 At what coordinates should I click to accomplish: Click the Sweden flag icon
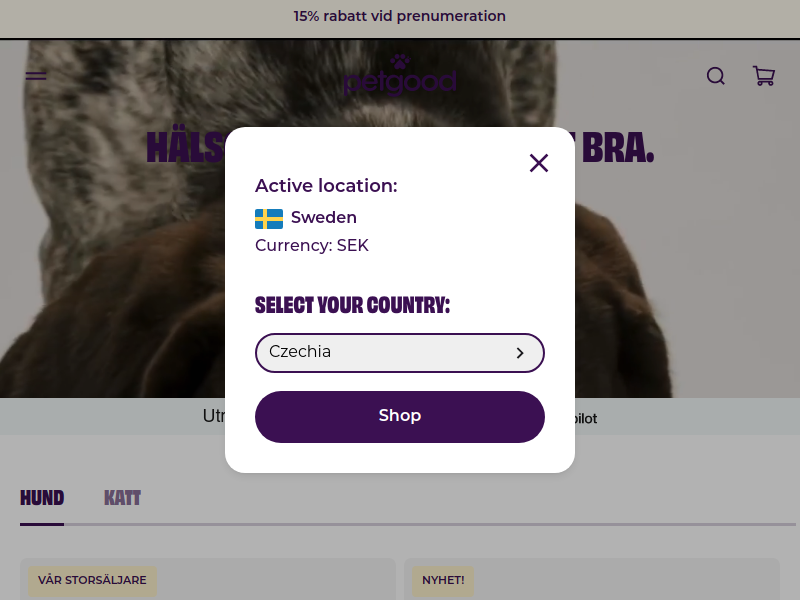click(x=269, y=218)
